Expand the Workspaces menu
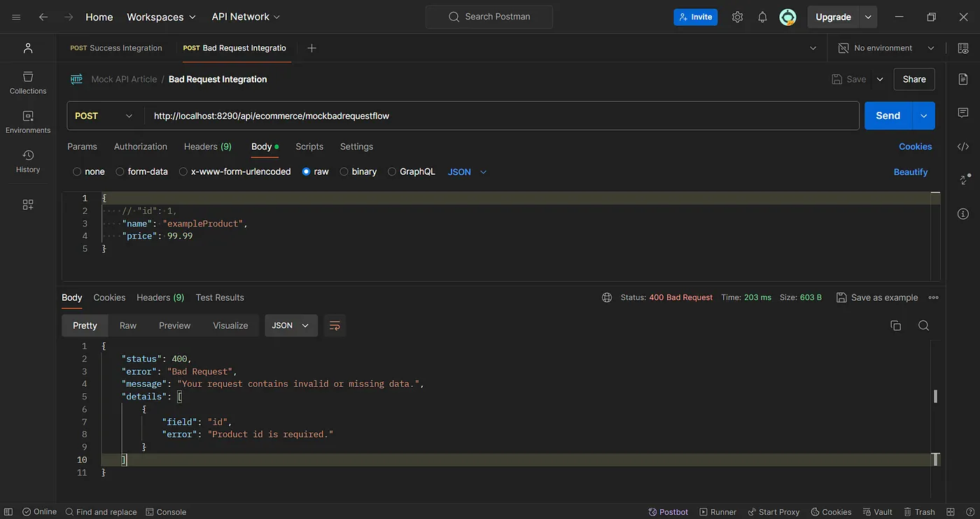Viewport: 980px width, 519px height. click(x=162, y=17)
